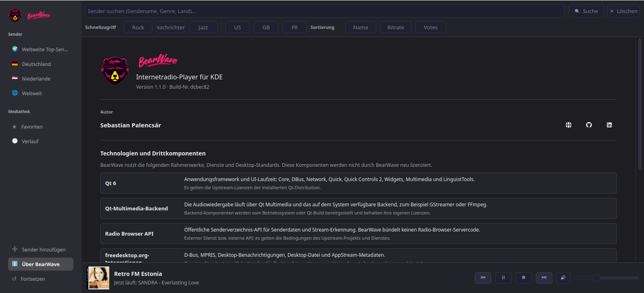Click the Radio Browser API row
This screenshot has width=644, height=293.
(x=358, y=234)
